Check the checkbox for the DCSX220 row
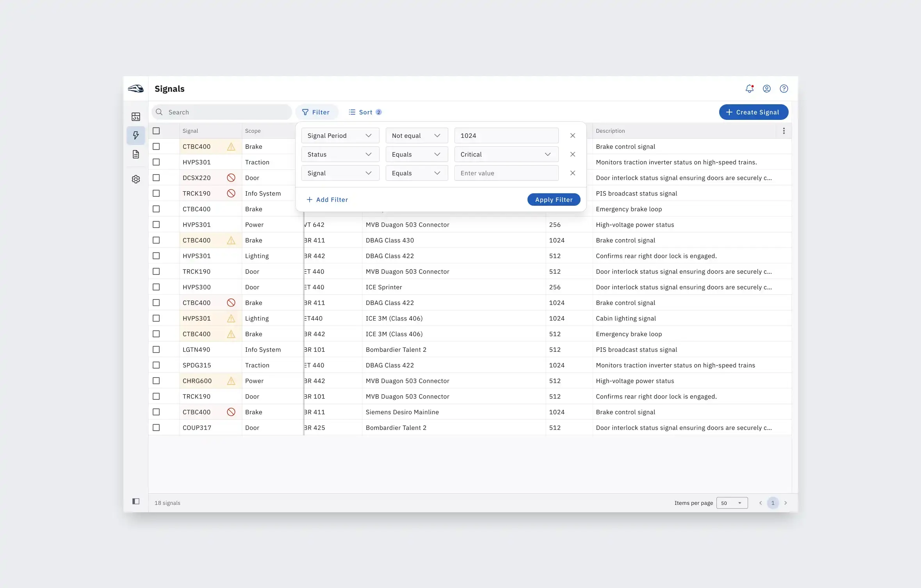Image resolution: width=921 pixels, height=588 pixels. pos(157,177)
